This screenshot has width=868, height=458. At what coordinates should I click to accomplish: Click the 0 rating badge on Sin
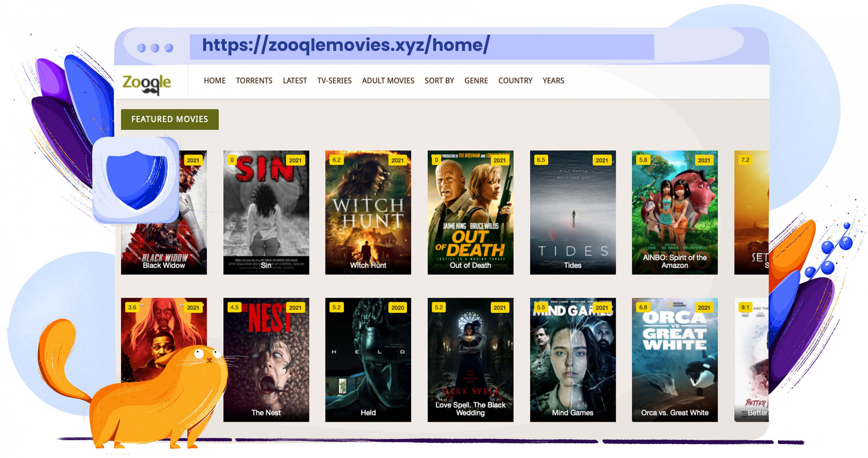[232, 160]
